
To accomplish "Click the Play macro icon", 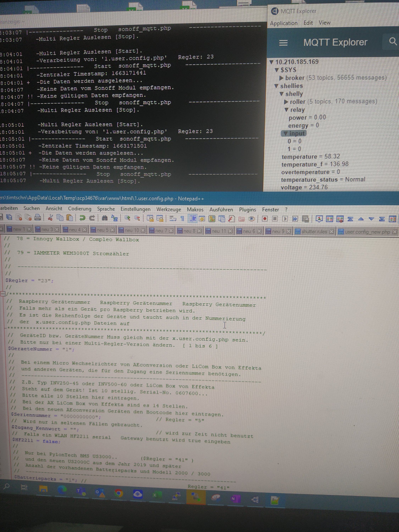I will click(285, 219).
